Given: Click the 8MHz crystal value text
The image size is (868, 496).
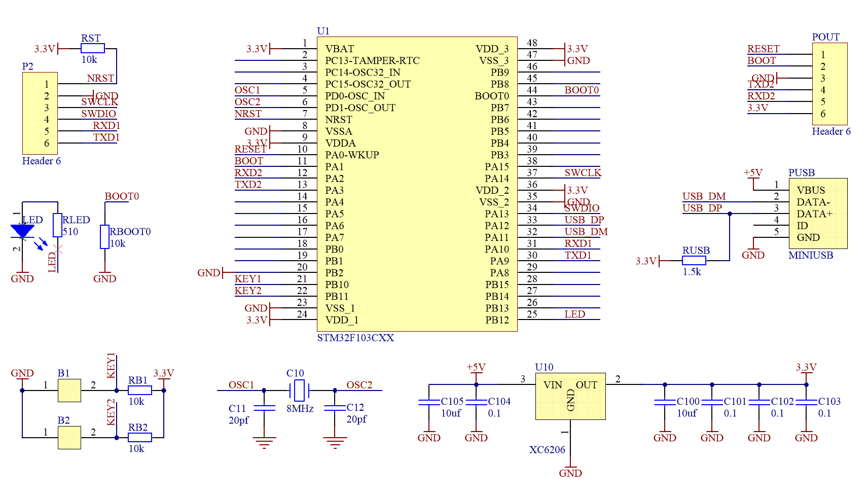Looking at the screenshot, I should click(x=300, y=409).
